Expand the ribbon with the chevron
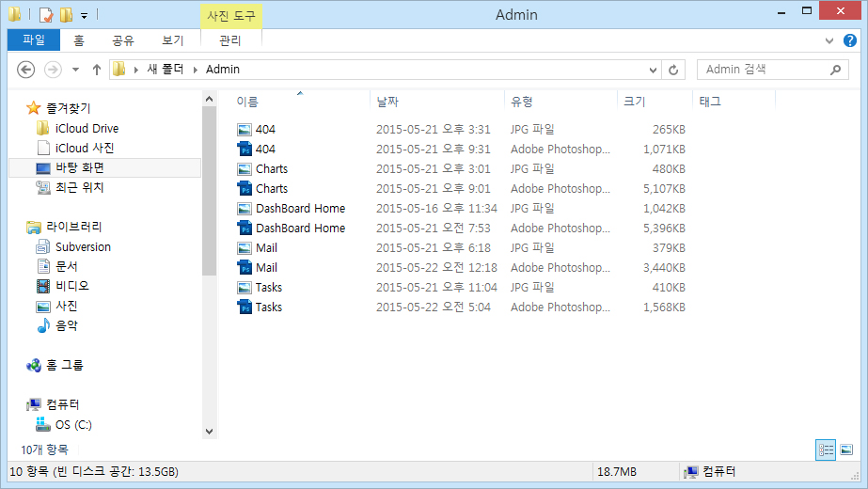This screenshot has width=868, height=489. (x=829, y=40)
